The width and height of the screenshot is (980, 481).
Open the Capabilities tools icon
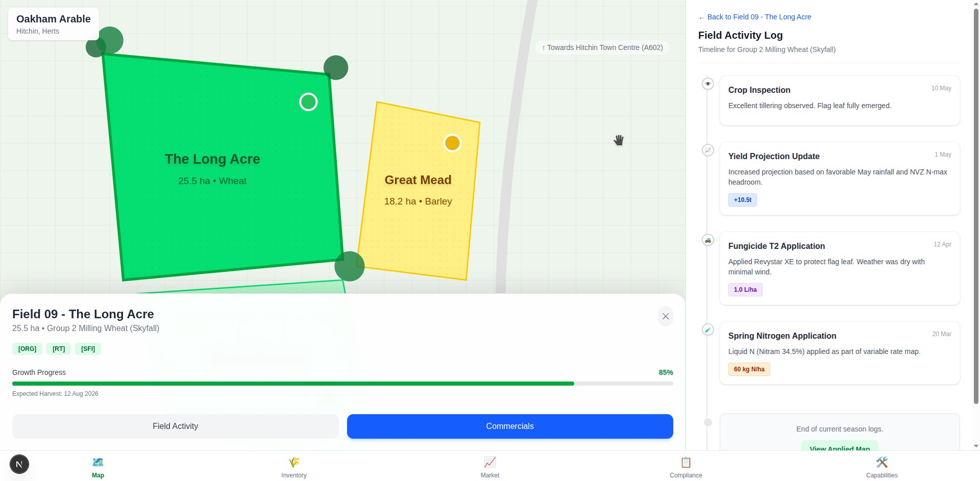882,462
